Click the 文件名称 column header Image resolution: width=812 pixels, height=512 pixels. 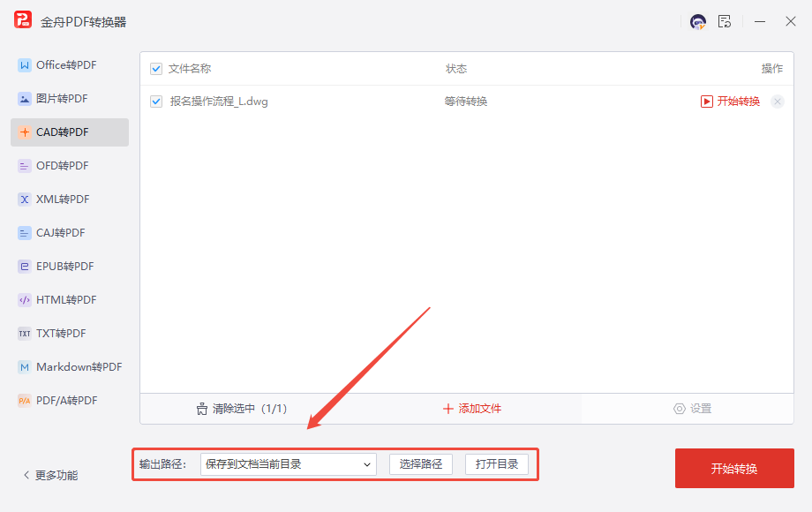(190, 69)
